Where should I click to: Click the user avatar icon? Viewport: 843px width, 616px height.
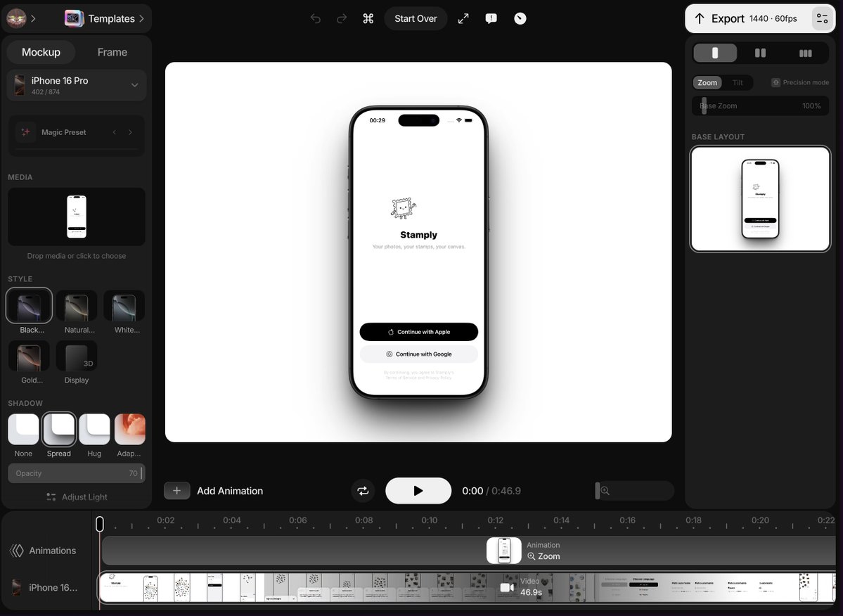[x=16, y=18]
